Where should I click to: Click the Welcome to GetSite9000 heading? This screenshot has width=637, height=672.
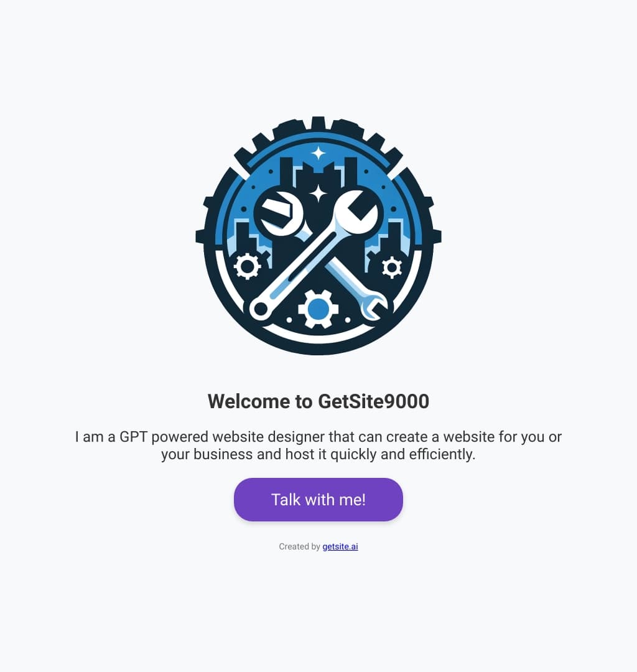pyautogui.click(x=318, y=401)
